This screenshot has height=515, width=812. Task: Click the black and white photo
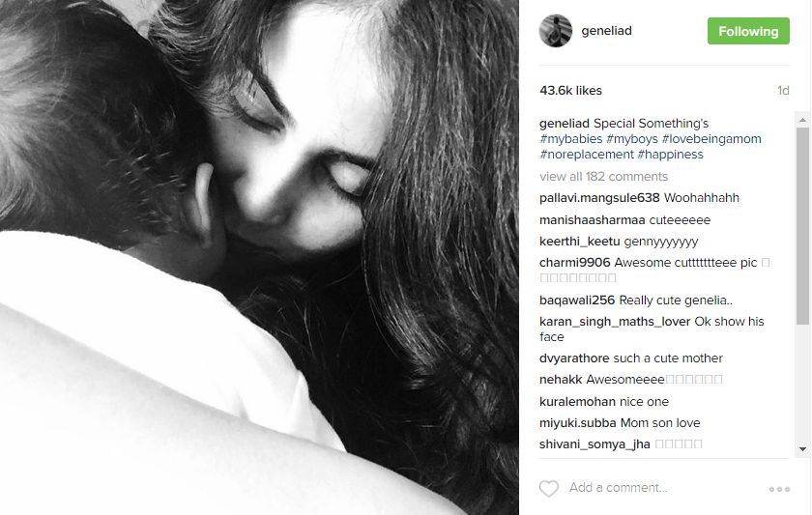pyautogui.click(x=259, y=257)
